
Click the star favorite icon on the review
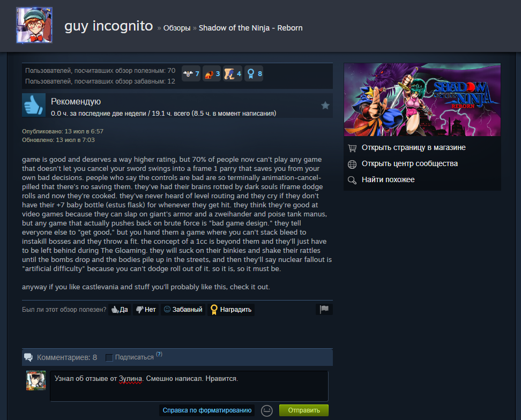325,106
